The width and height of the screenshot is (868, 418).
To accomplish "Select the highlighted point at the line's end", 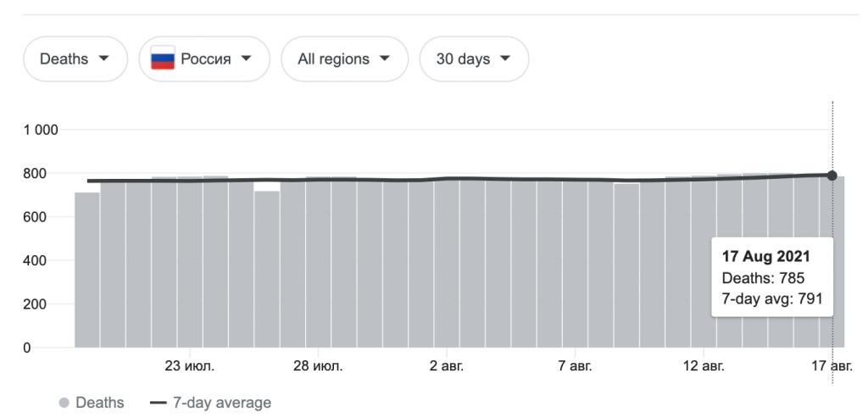I will tap(832, 176).
